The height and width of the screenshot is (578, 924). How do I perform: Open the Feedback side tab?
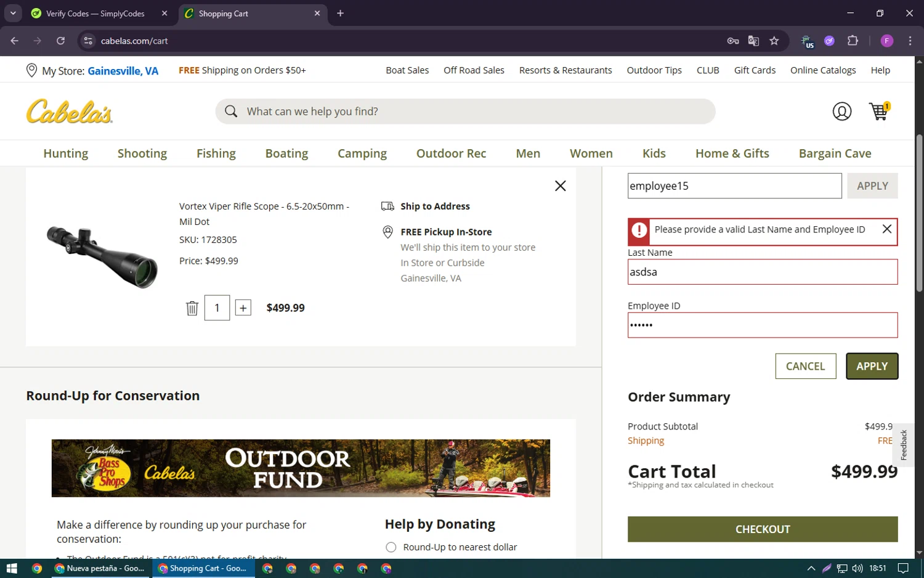903,445
